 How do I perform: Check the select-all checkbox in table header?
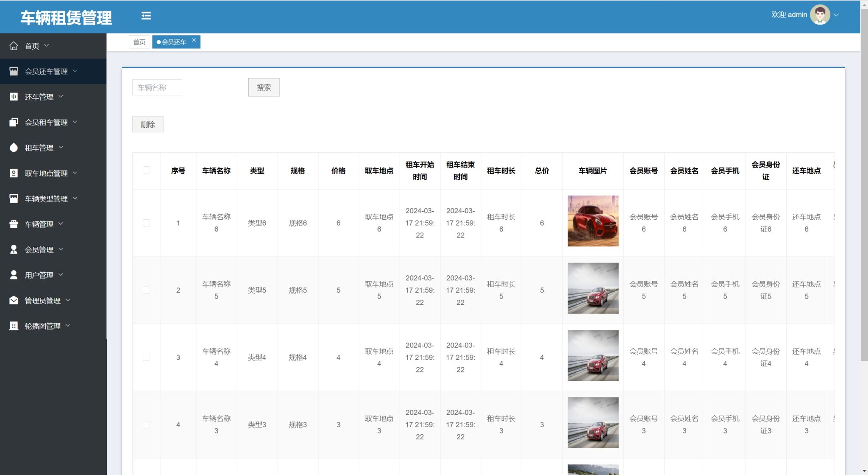pyautogui.click(x=146, y=170)
